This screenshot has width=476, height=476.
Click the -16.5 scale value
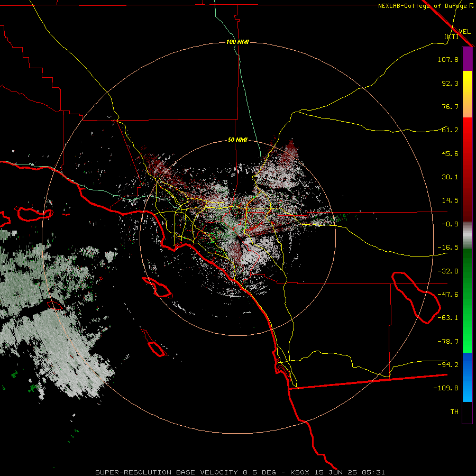[448, 248]
